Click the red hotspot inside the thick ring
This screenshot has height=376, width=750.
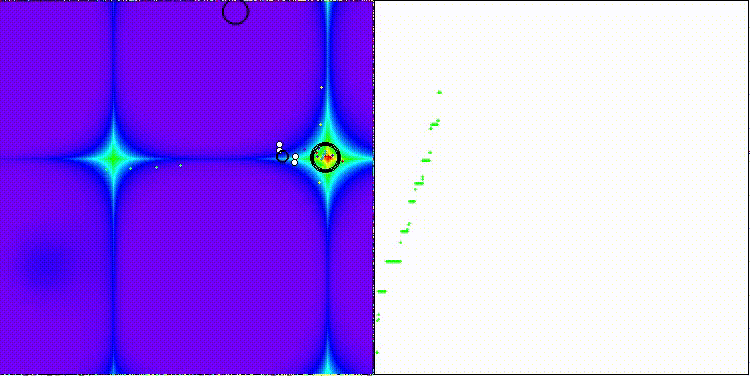[328, 157]
